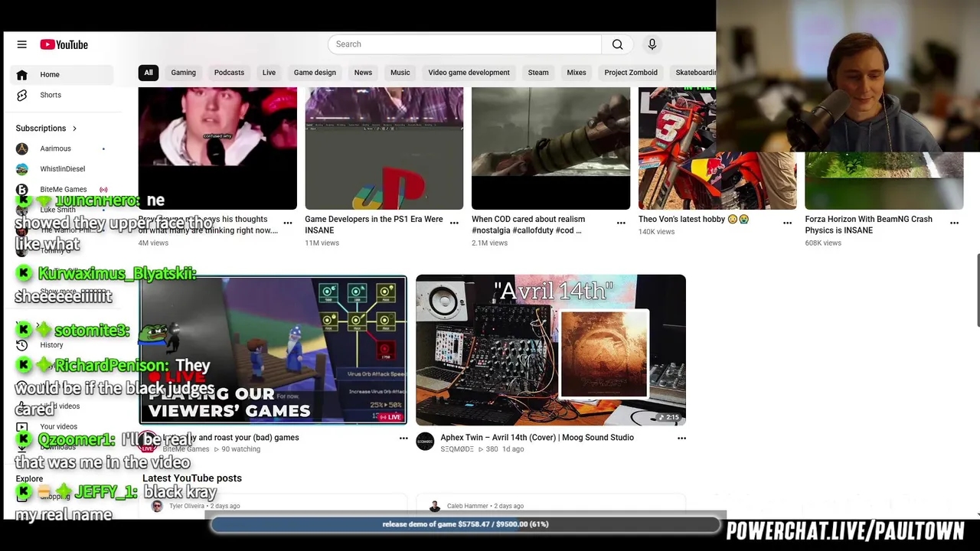Open Tyler Oliveira post avatar
Screen dimensions: 980x551
(x=157, y=506)
